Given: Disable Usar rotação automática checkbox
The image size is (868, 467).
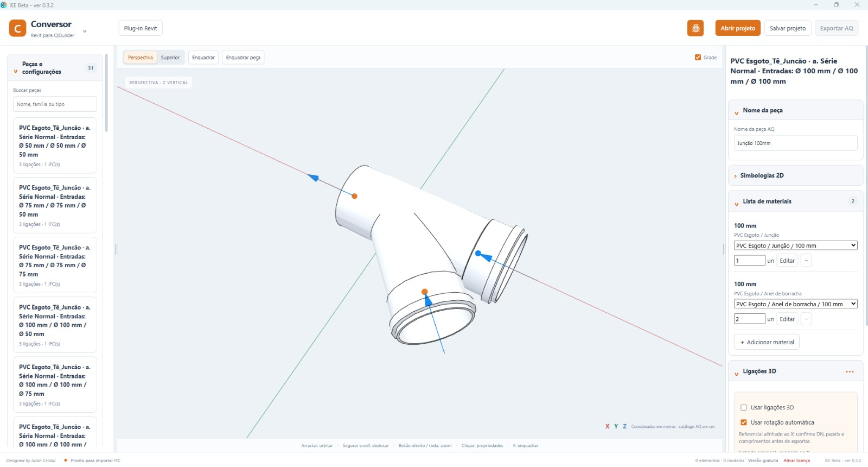Looking at the screenshot, I should [x=744, y=422].
